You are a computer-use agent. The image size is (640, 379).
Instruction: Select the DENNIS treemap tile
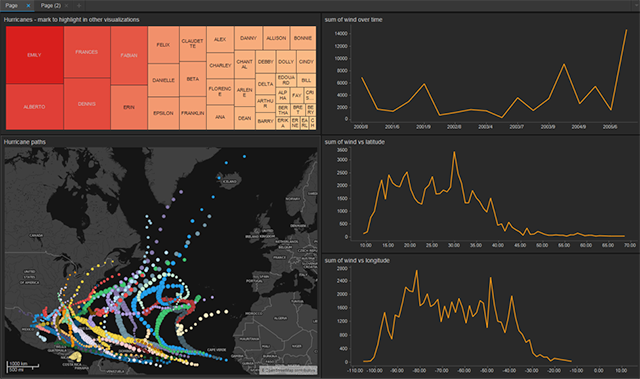coord(87,104)
